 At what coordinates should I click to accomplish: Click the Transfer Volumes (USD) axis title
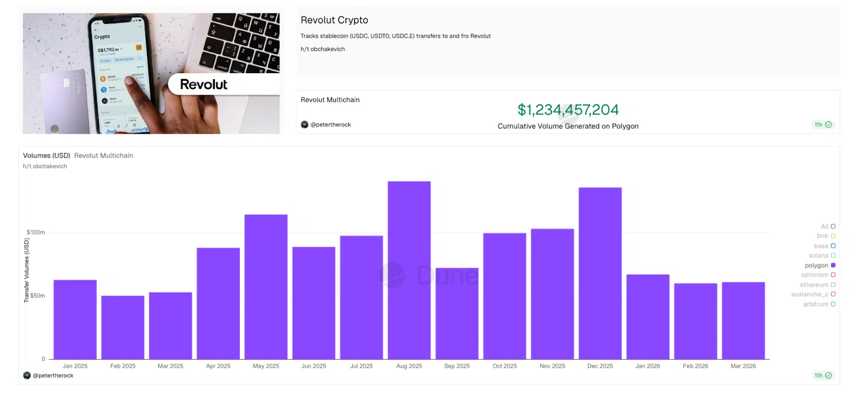[27, 270]
